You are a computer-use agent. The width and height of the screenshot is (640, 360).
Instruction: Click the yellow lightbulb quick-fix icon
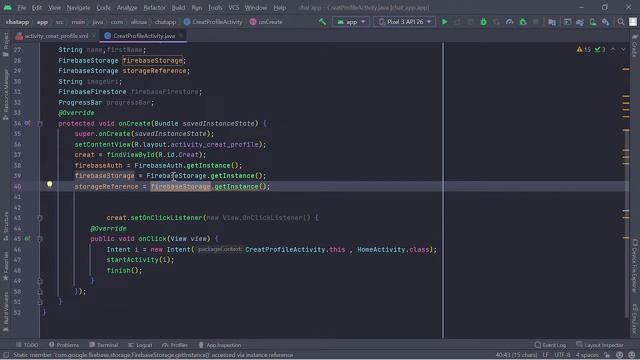pos(49,184)
